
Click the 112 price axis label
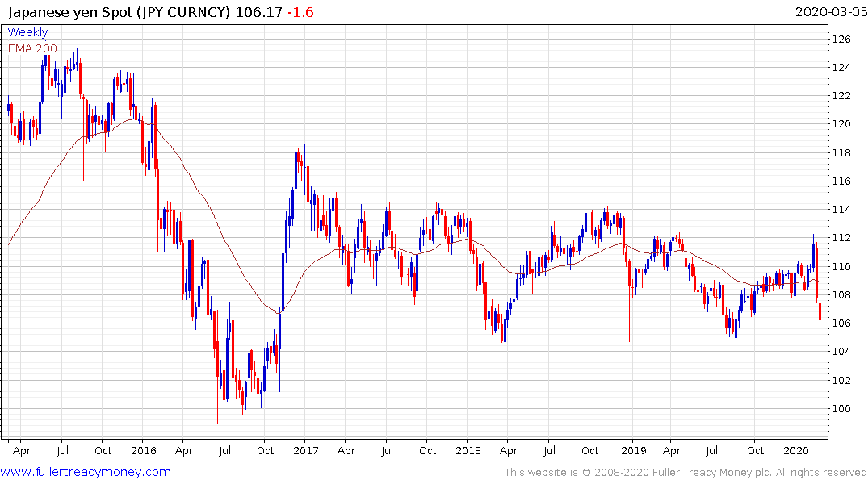(841, 238)
